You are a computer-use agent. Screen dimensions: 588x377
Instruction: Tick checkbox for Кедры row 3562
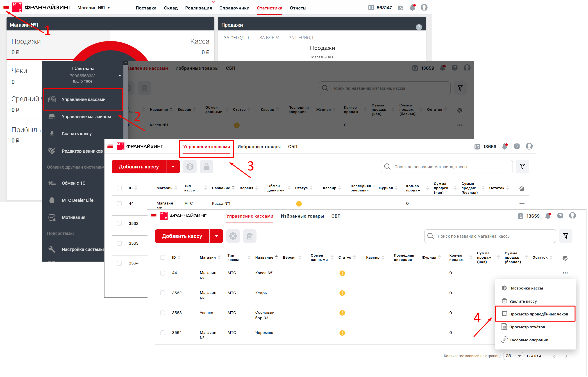163,293
